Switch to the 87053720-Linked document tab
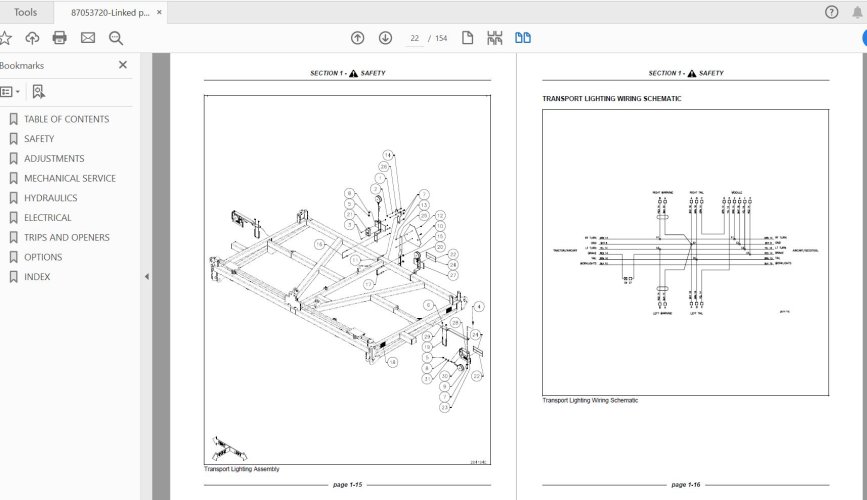 (x=110, y=13)
